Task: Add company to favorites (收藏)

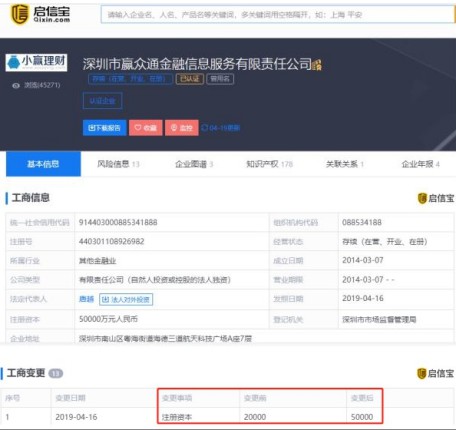Action: tap(146, 128)
